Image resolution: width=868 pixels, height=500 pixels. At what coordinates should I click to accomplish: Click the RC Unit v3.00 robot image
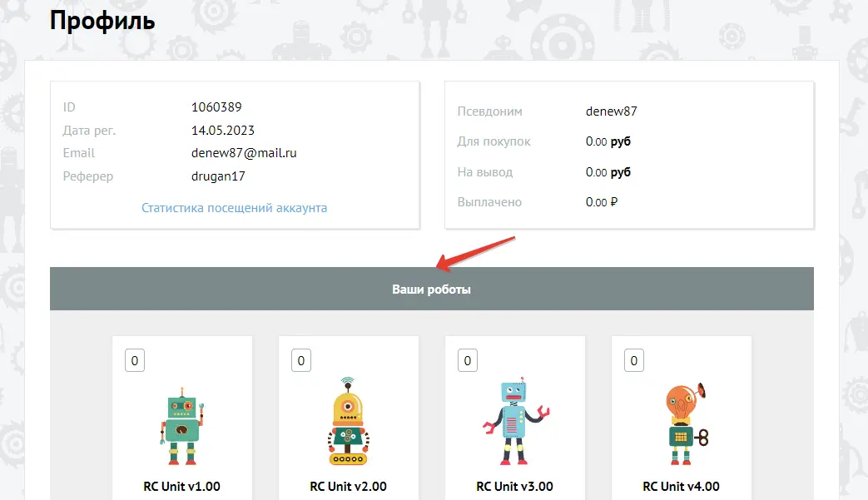click(x=516, y=421)
